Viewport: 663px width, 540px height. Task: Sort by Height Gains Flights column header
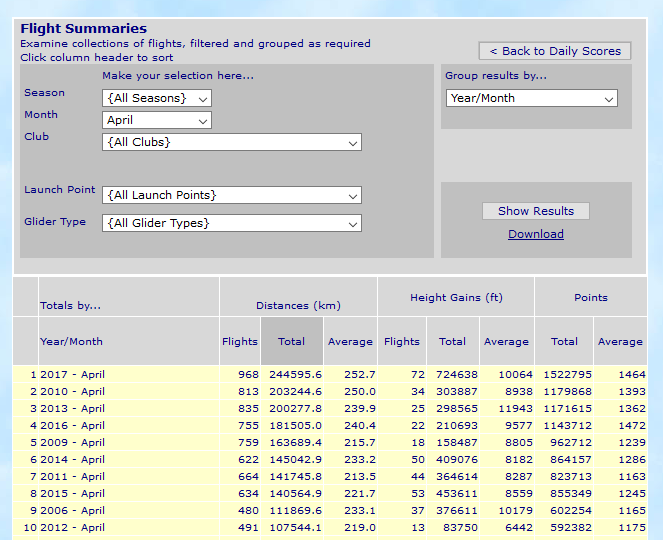tap(402, 341)
